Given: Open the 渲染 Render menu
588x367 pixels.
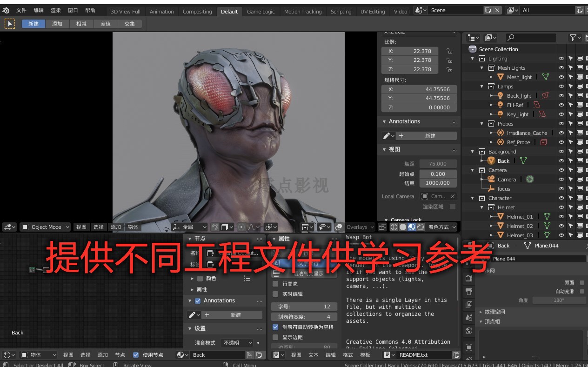Looking at the screenshot, I should 55,10.
